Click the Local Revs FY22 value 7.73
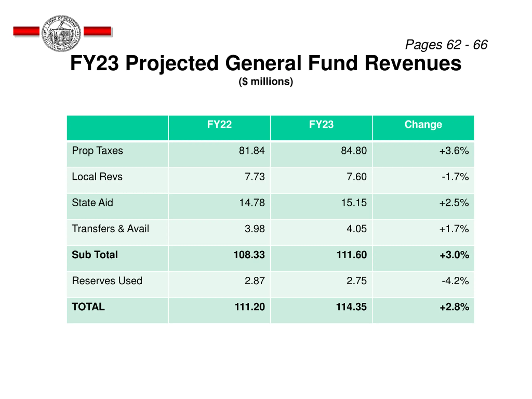The width and height of the screenshot is (532, 399). [255, 177]
